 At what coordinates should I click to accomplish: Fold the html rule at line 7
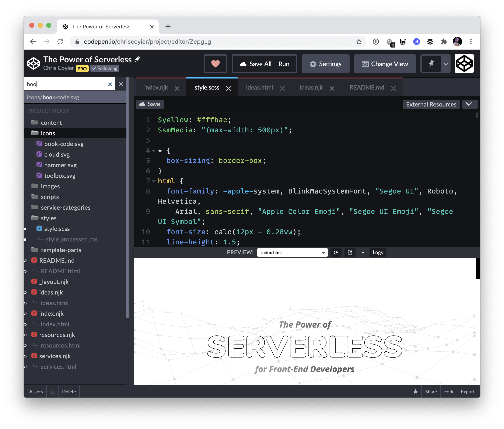pos(154,181)
